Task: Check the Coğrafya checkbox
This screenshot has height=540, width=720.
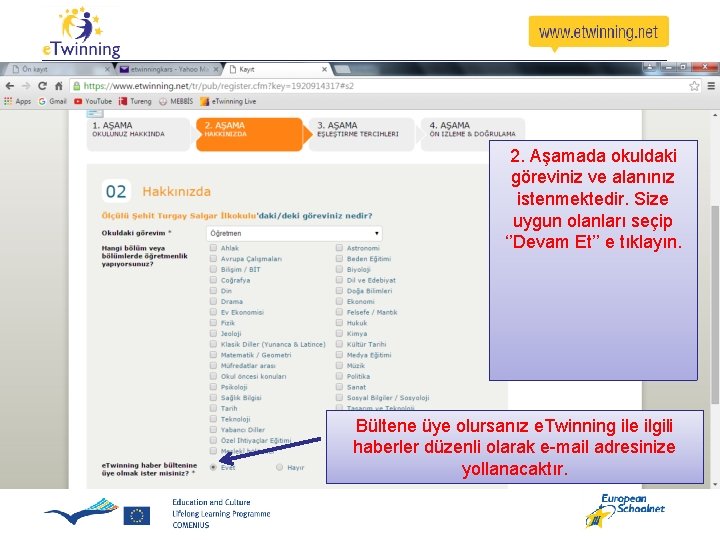Action: (x=213, y=280)
